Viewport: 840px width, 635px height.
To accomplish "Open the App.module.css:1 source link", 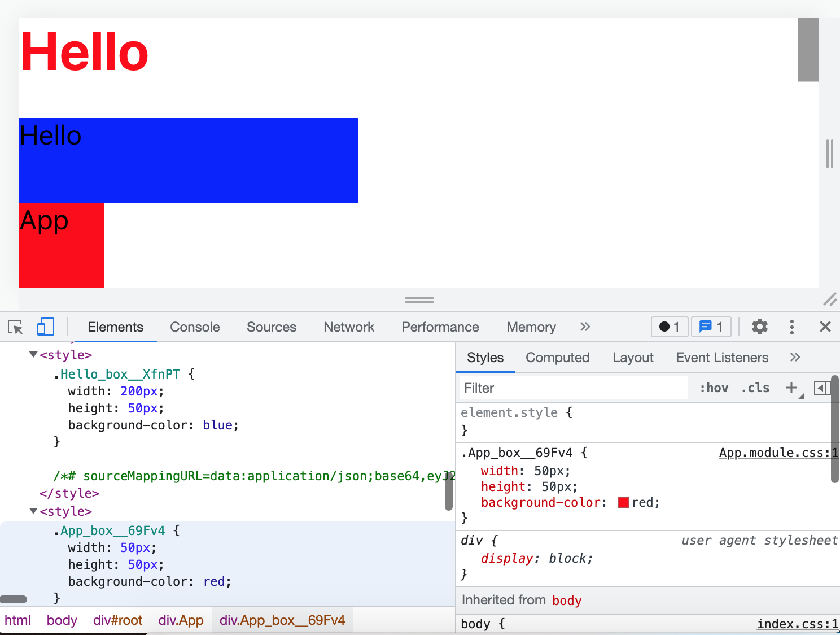I will (x=778, y=453).
